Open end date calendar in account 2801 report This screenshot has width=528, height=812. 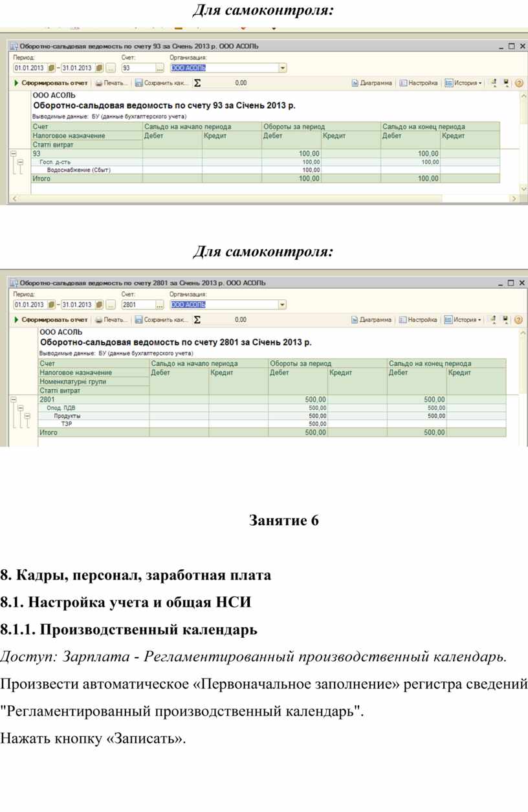tap(99, 304)
